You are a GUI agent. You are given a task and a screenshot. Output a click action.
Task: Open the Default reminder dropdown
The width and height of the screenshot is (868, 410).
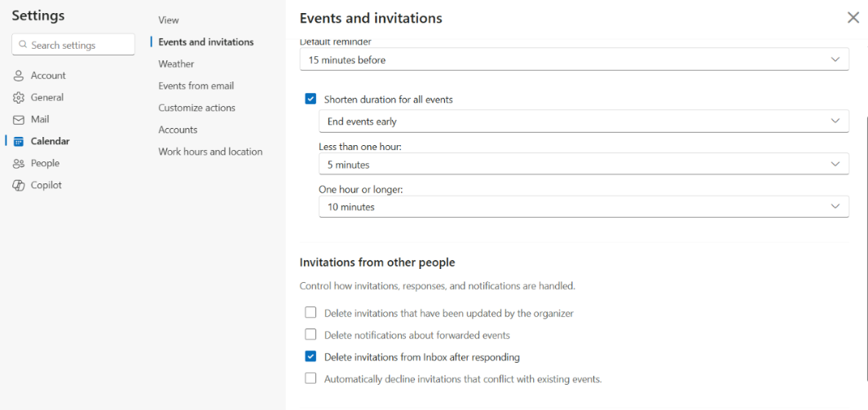575,60
